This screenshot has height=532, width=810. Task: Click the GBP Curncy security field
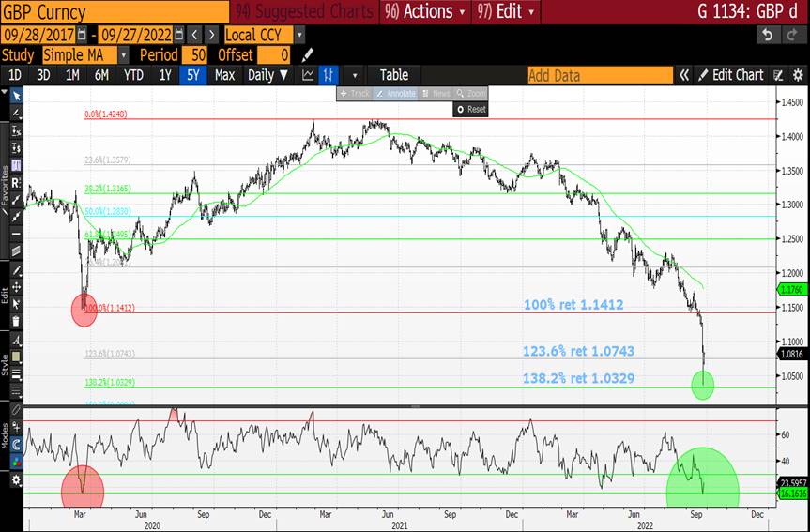point(115,11)
